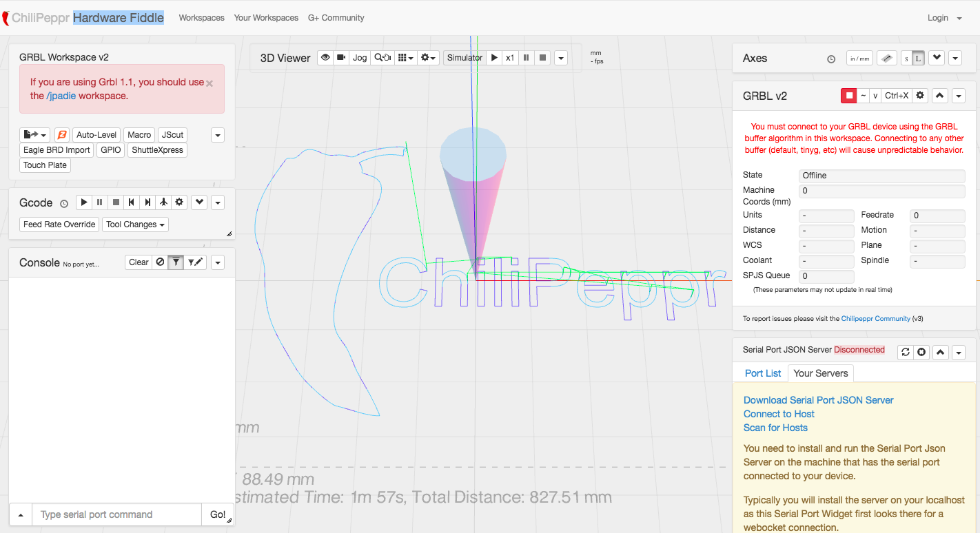Collapse the GRBL v2 panel with up chevron
The height and width of the screenshot is (533, 980).
click(940, 96)
